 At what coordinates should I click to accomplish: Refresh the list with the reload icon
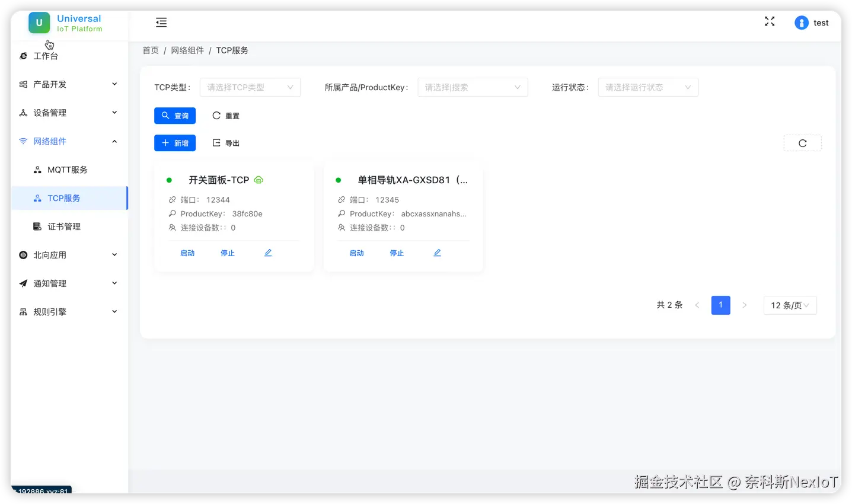point(802,143)
